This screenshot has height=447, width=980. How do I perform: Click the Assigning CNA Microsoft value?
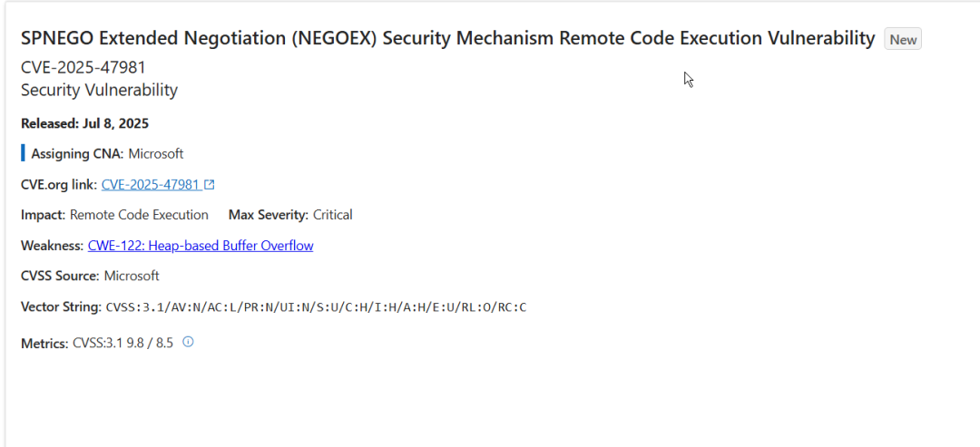[x=156, y=153]
